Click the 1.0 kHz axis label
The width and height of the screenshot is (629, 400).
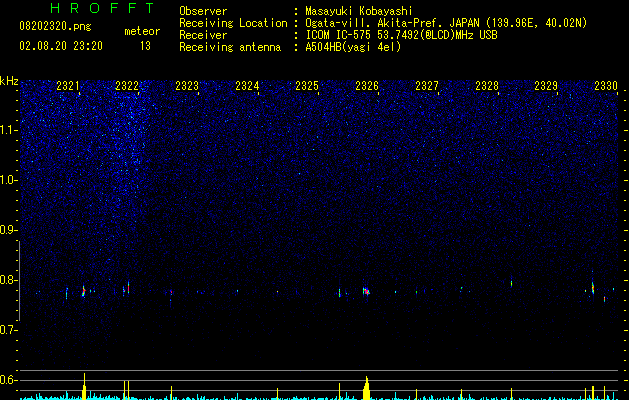coord(9,180)
